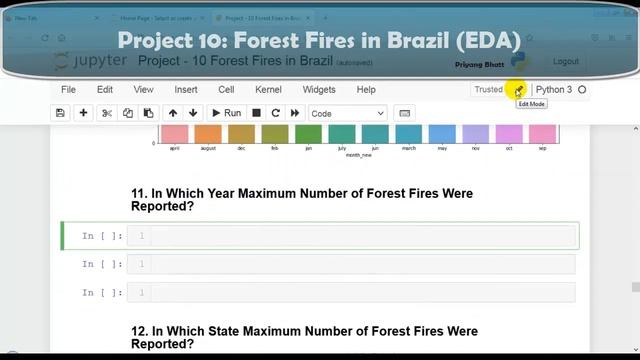The image size is (640, 360).
Task: Click the page scrollbar thumb
Action: 636,287
